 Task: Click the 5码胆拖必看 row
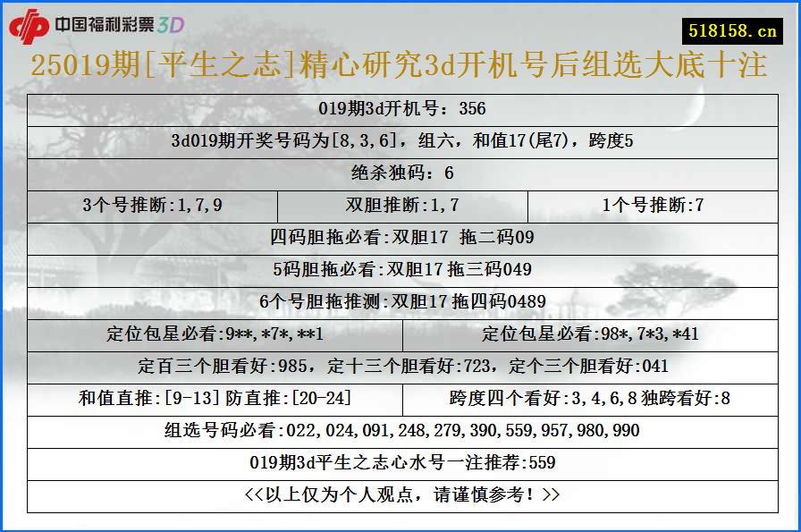click(400, 268)
